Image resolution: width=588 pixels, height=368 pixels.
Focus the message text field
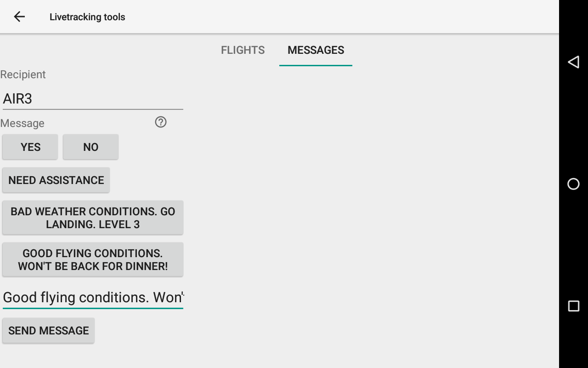coord(93,297)
